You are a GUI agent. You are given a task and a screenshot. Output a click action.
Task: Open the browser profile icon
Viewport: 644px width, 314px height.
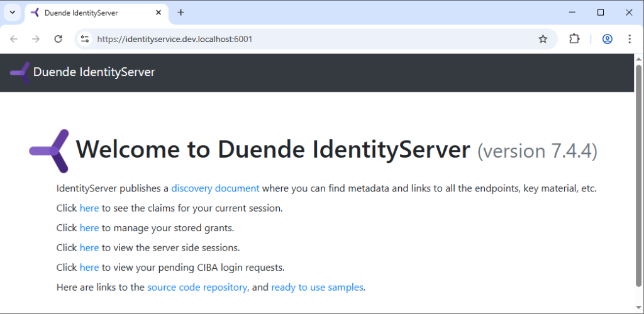[607, 39]
